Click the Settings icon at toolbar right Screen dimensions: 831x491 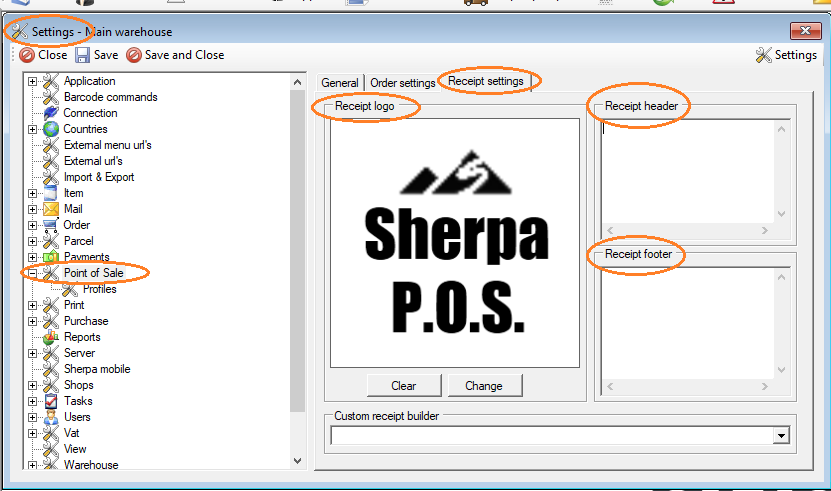[x=763, y=55]
